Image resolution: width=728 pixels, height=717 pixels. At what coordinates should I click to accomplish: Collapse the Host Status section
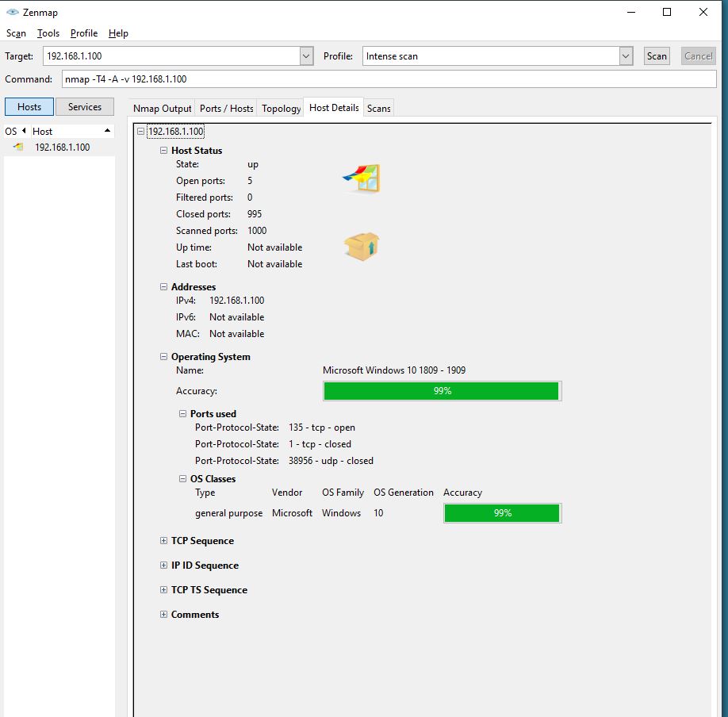163,151
